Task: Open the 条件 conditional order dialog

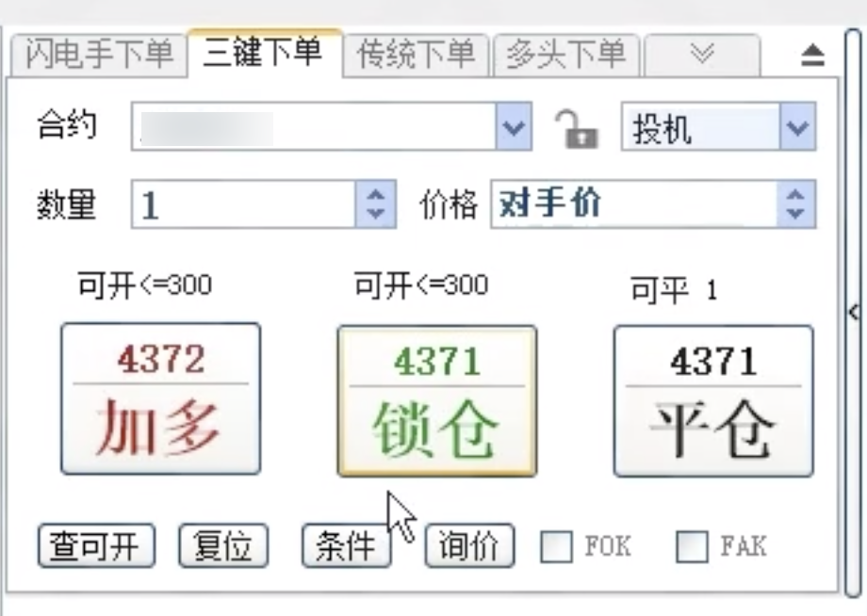Action: click(x=348, y=545)
